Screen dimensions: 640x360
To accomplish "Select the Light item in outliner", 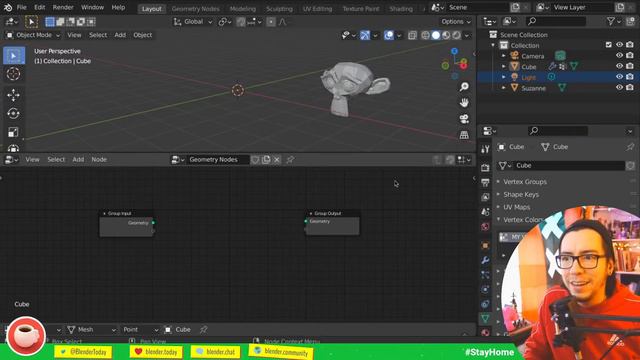I will [x=528, y=77].
